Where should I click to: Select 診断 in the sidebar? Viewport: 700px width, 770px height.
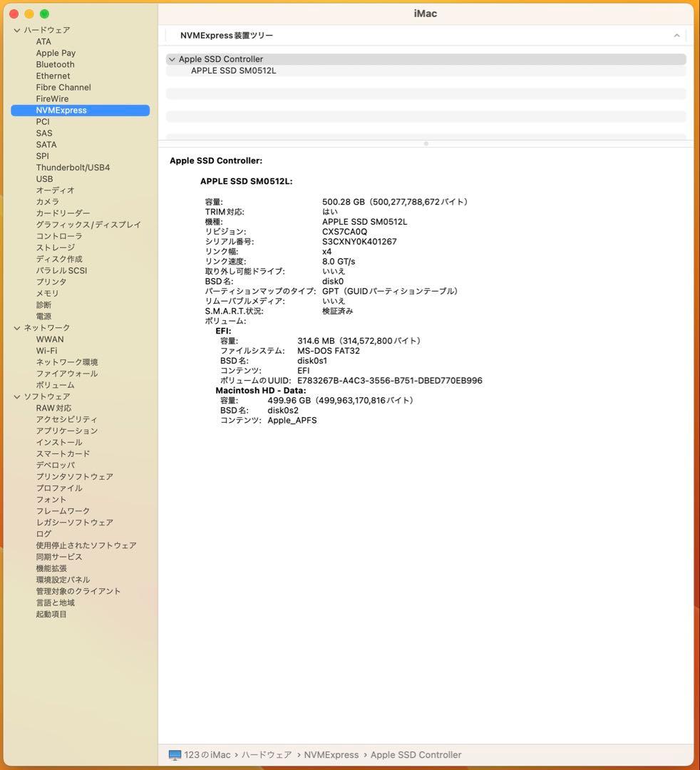(43, 304)
